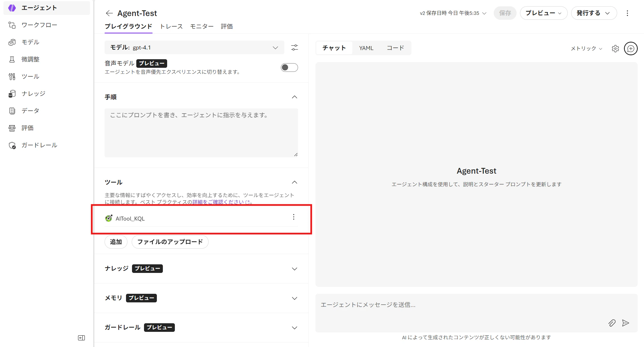Switch to the YAML tab
Screen dimensions: 644x347
point(366,48)
